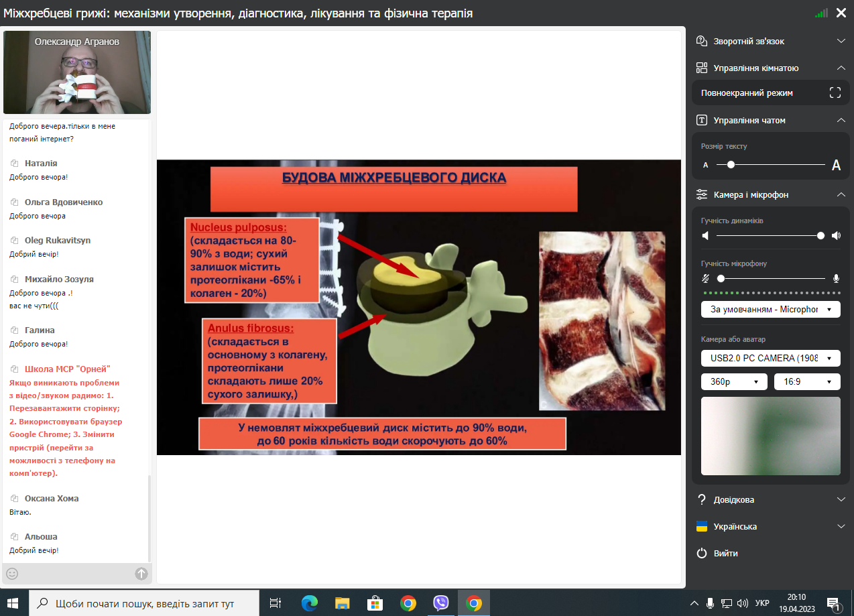Click the loud speaker volume icon
The width and height of the screenshot is (854, 616).
pos(836,236)
